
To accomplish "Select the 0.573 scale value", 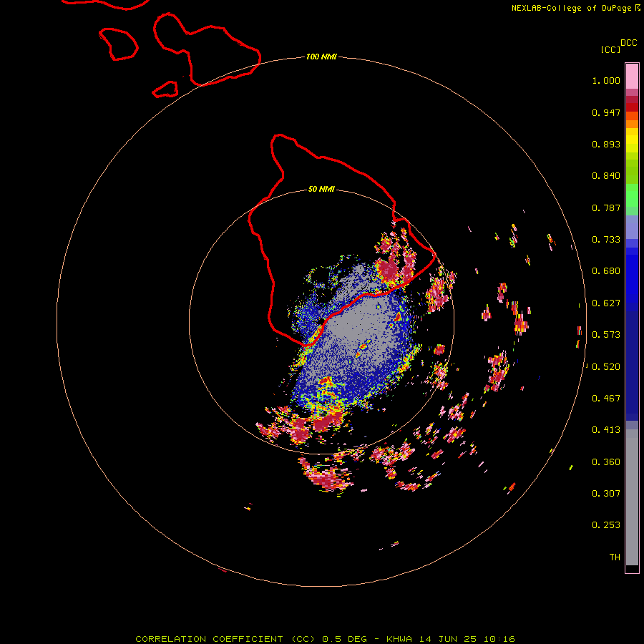I will 606,335.
